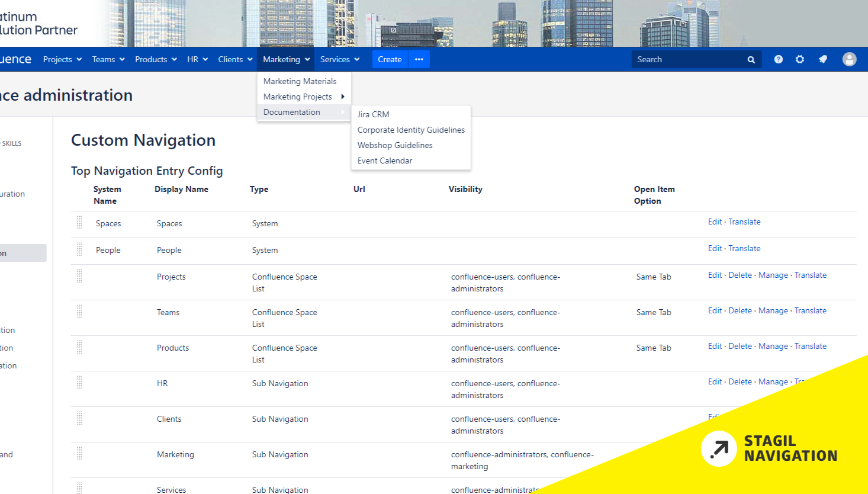Click into the Search input field
Image resolution: width=868 pixels, height=494 pixels.
point(687,59)
